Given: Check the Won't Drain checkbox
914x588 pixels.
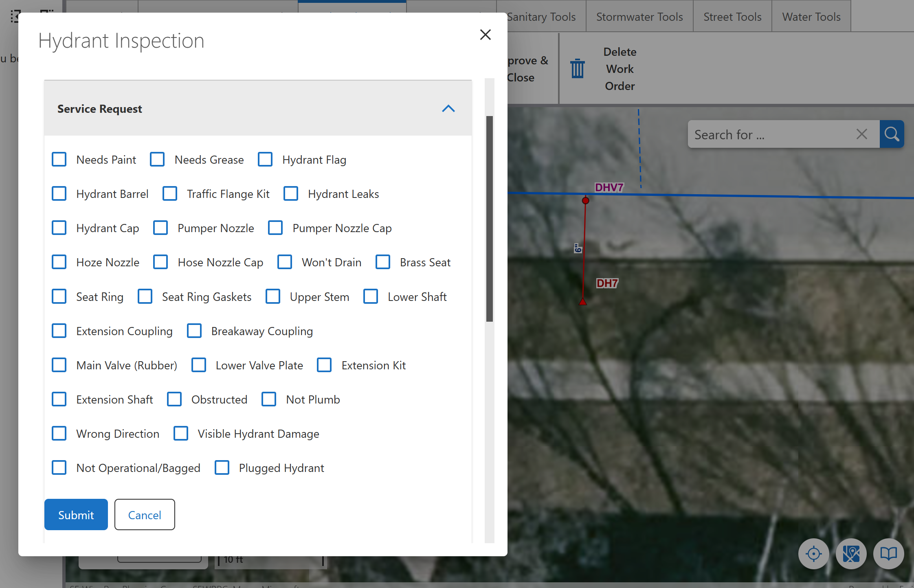Looking at the screenshot, I should pyautogui.click(x=285, y=262).
